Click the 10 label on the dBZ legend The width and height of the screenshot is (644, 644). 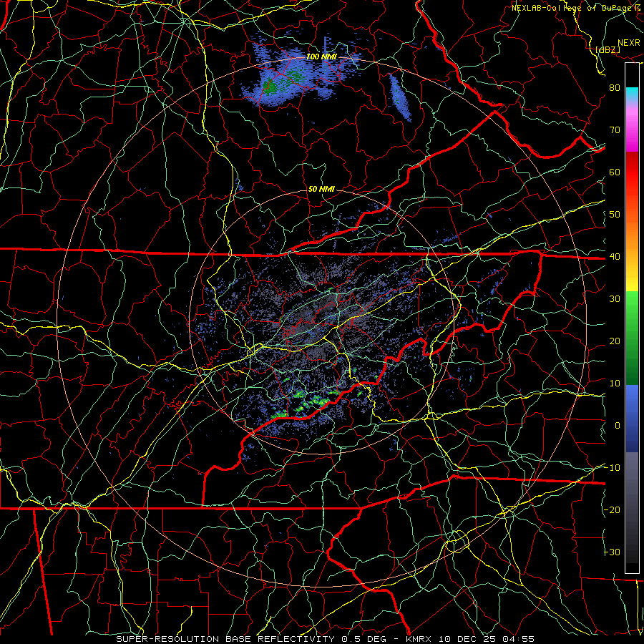pos(615,384)
